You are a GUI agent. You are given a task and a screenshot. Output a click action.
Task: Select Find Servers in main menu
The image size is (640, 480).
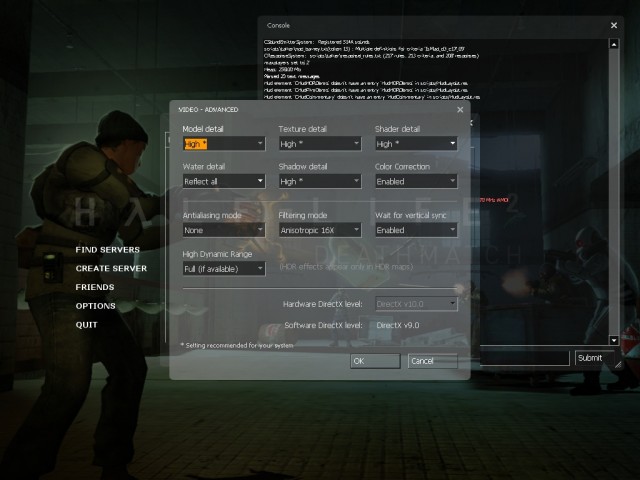(x=108, y=250)
